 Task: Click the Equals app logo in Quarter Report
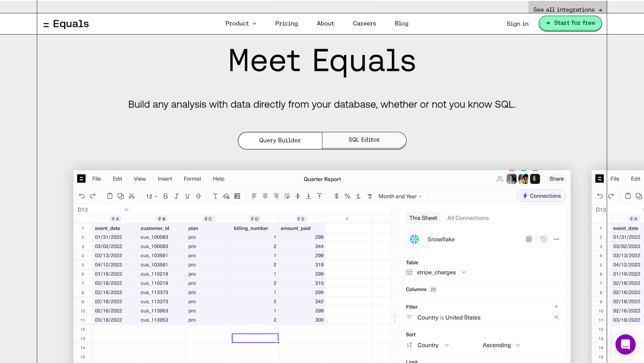coord(81,179)
